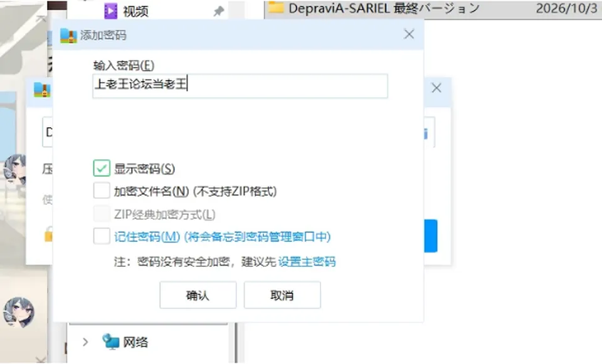Click the purple 视频 folder icon
The height and width of the screenshot is (364, 602).
coord(110,11)
